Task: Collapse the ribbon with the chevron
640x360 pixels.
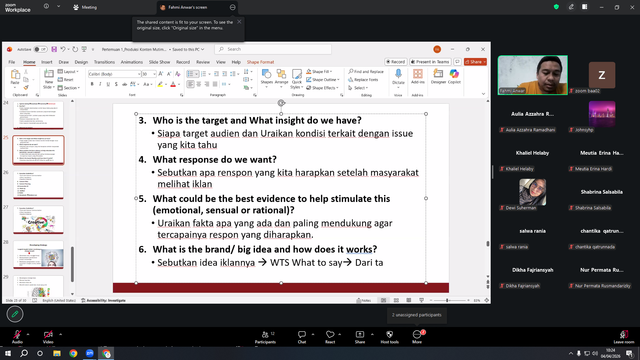Action: [483, 94]
